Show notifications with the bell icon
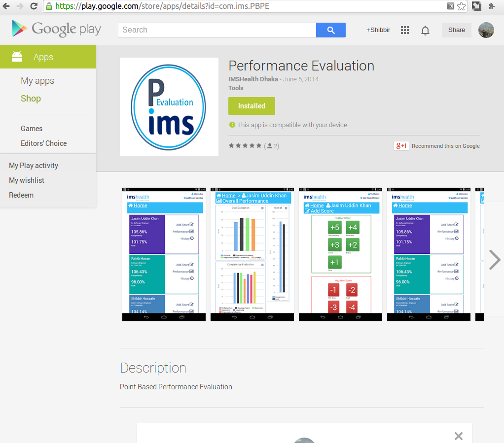This screenshot has width=504, height=443. (425, 31)
